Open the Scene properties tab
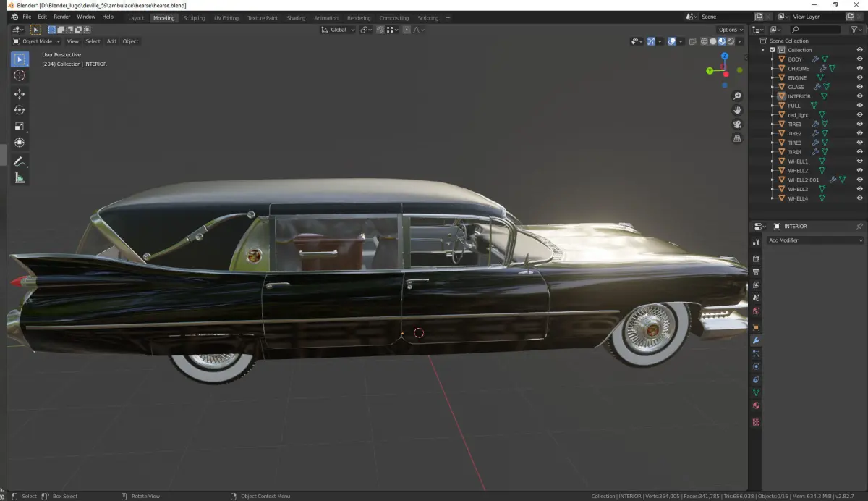The width and height of the screenshot is (868, 501). click(756, 298)
